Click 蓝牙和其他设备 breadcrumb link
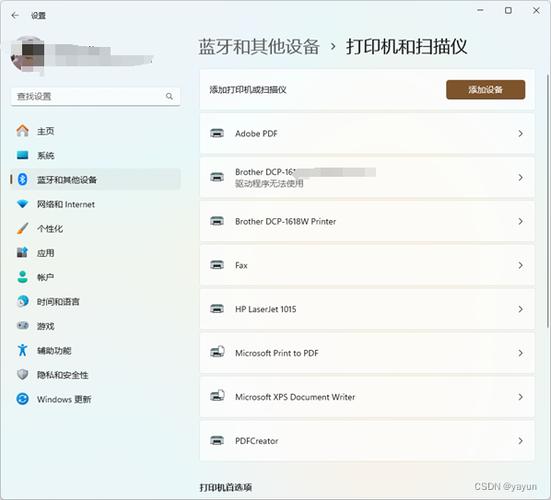 [x=259, y=47]
